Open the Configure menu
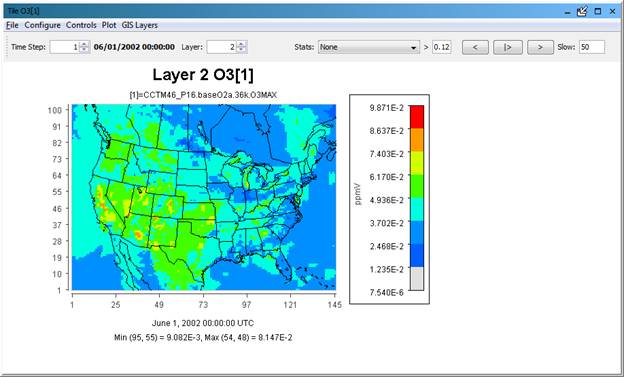 click(x=43, y=25)
